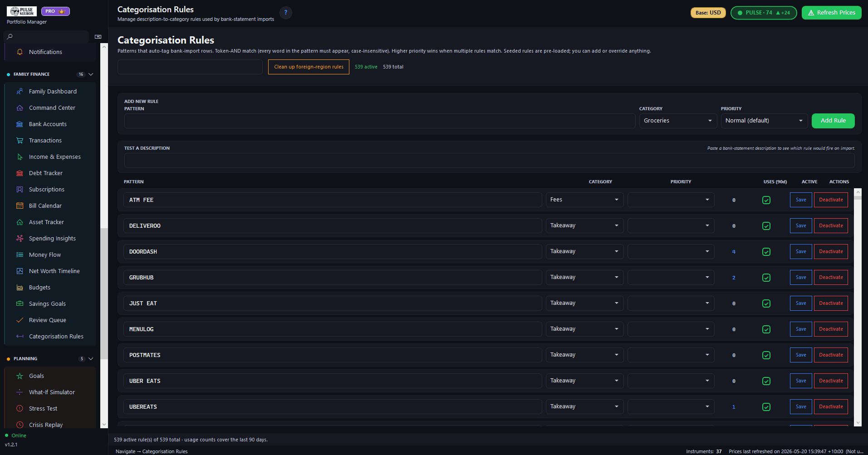Open the category dropdown for MENULOG

coord(584,329)
